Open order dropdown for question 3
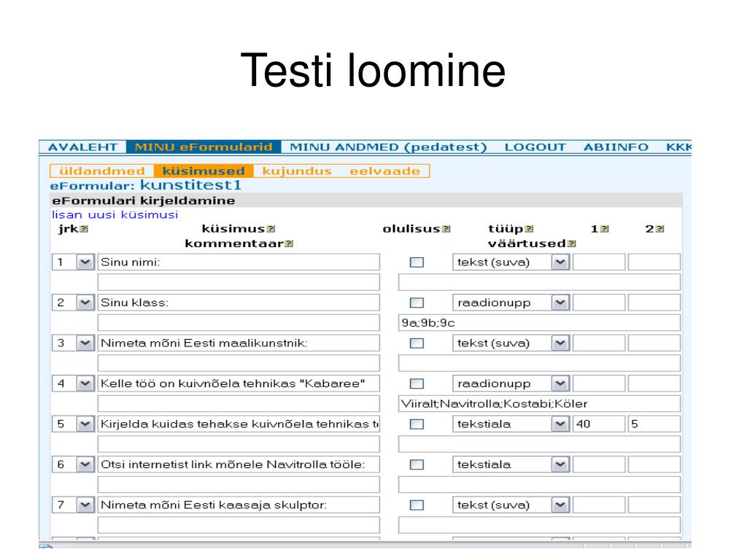Image resolution: width=747 pixels, height=560 pixels. tap(85, 343)
